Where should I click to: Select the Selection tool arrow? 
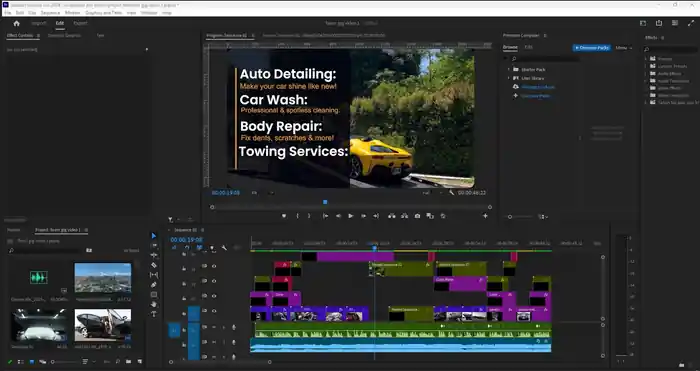tap(154, 236)
